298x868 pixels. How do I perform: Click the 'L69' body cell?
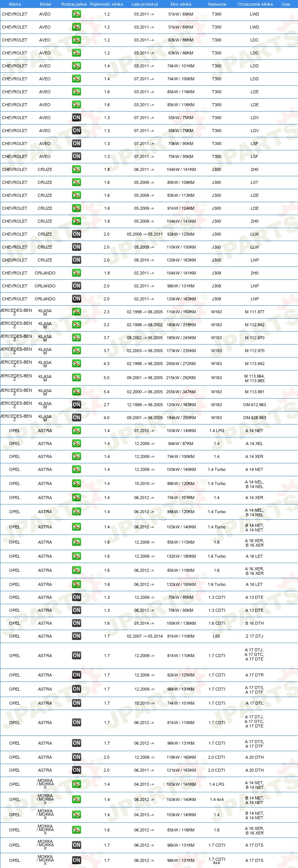(216, 636)
